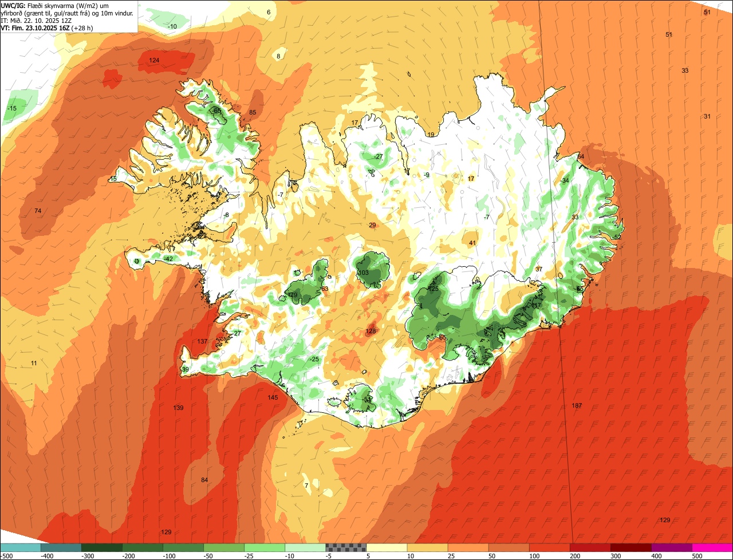Pick the 100 to 200 red-orange swatch
Screen dimensions: 733x560
[549, 547]
